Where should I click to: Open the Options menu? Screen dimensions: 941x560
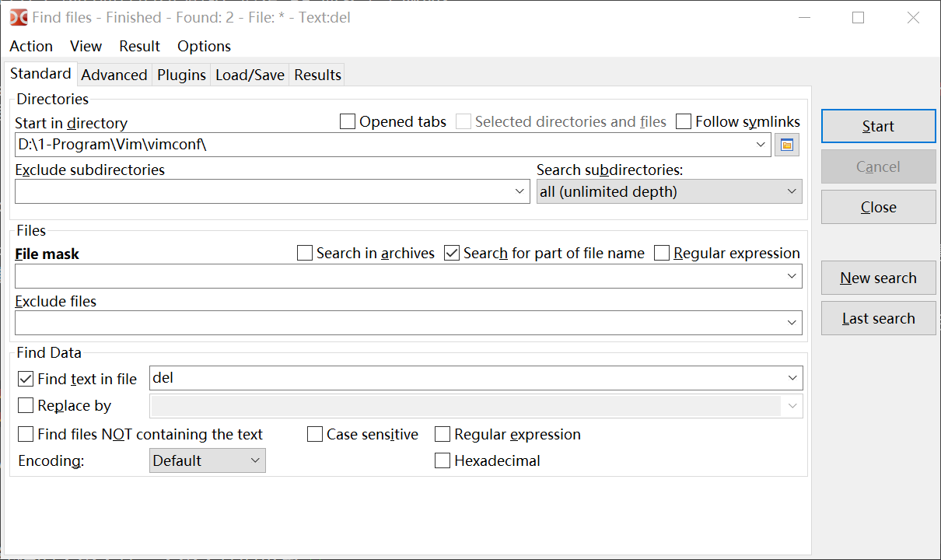[204, 47]
